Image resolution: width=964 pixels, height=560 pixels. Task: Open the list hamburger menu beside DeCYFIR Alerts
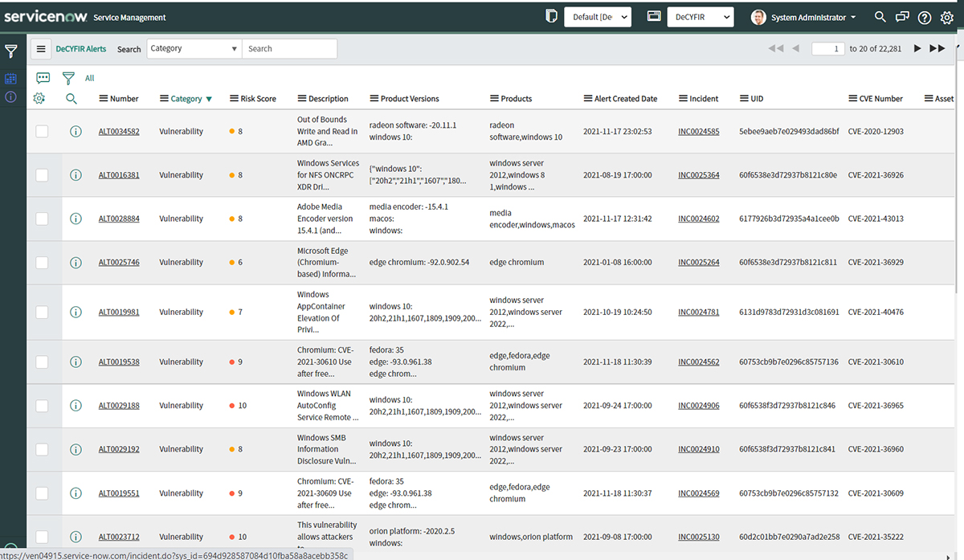41,49
